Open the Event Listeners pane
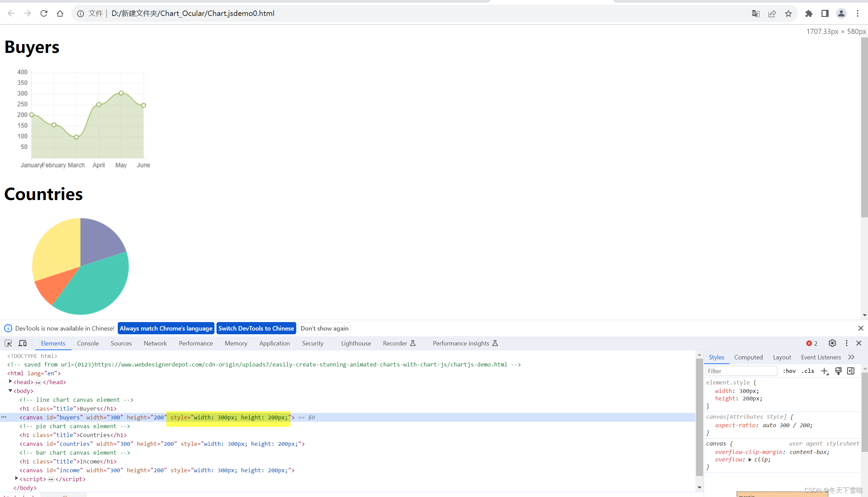 coord(820,357)
